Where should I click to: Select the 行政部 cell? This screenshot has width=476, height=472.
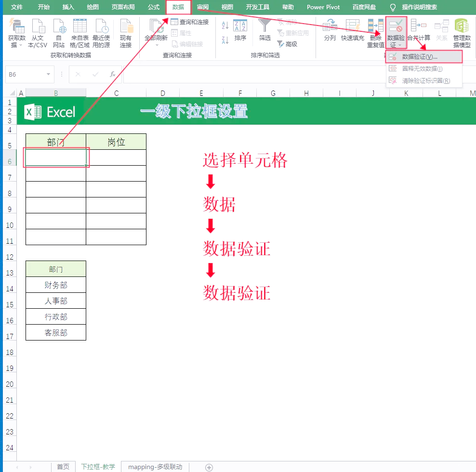pyautogui.click(x=56, y=317)
